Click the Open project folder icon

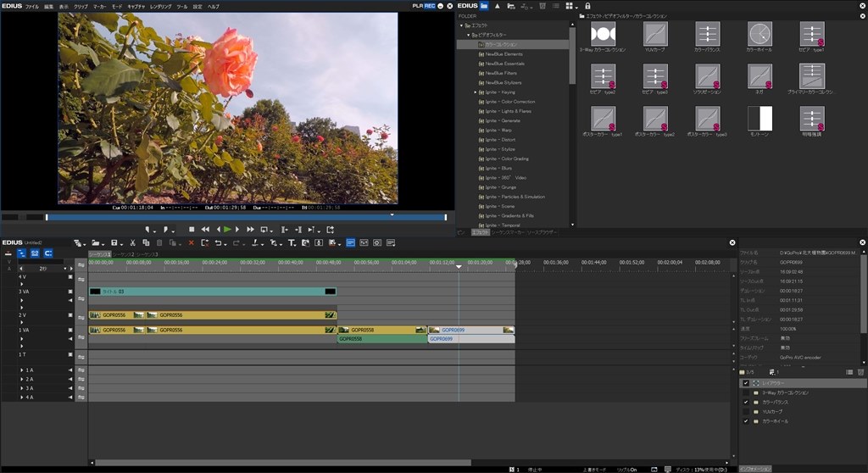96,242
